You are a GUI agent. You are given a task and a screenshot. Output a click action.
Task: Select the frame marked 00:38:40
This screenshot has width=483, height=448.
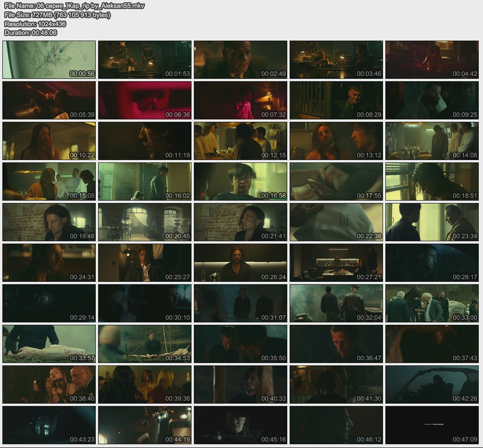49,384
